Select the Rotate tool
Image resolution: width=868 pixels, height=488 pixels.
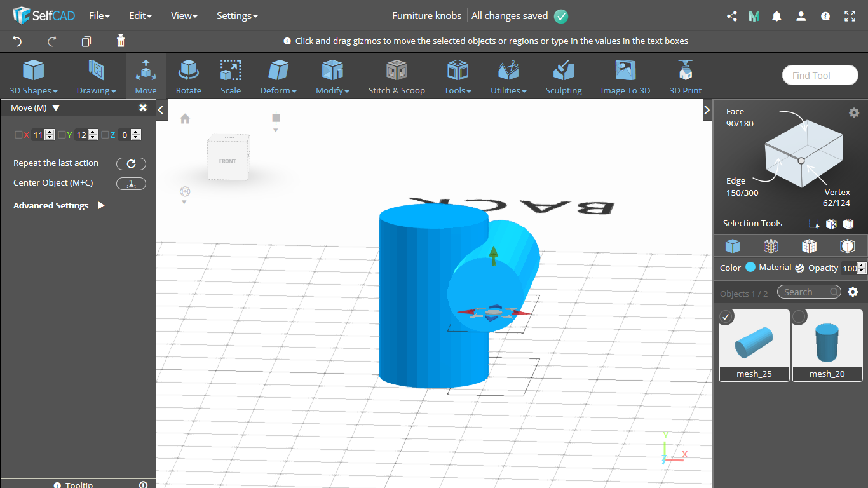[189, 76]
